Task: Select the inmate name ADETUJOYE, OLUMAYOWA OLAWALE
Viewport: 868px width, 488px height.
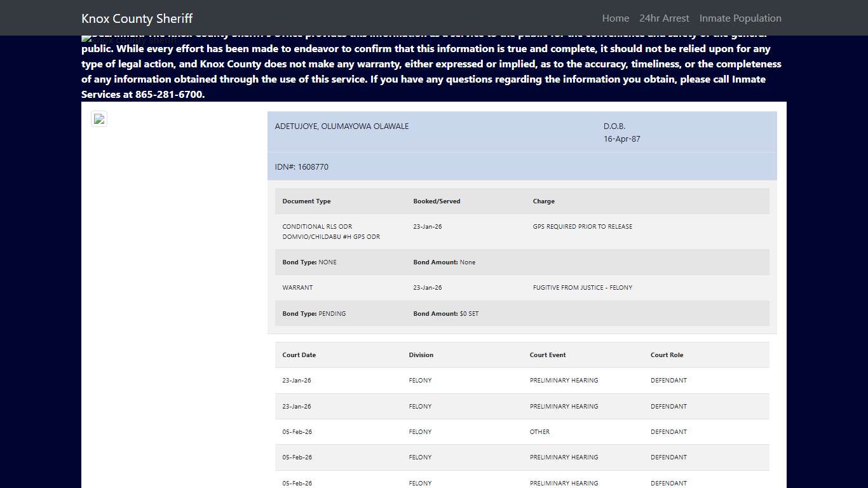Action: (341, 126)
